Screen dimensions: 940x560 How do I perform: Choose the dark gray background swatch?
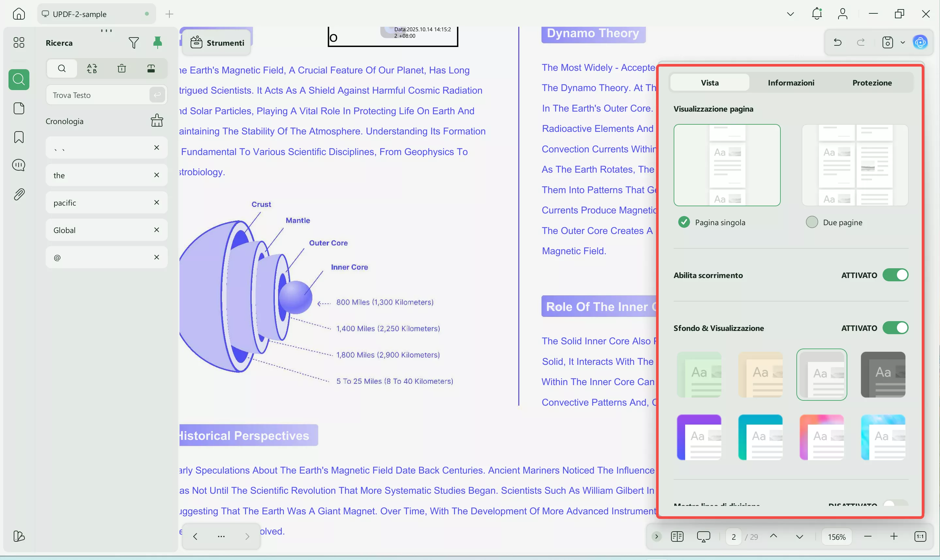pos(883,374)
